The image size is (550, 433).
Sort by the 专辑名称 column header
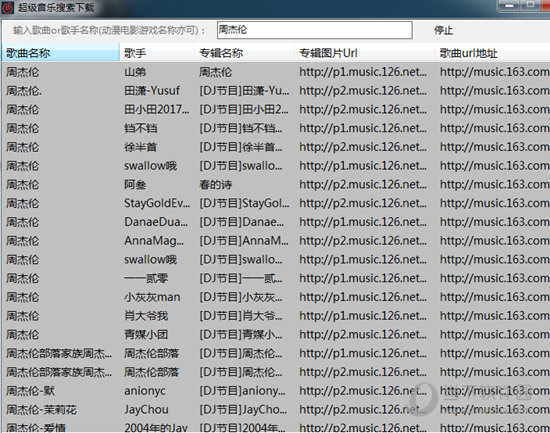[244, 53]
